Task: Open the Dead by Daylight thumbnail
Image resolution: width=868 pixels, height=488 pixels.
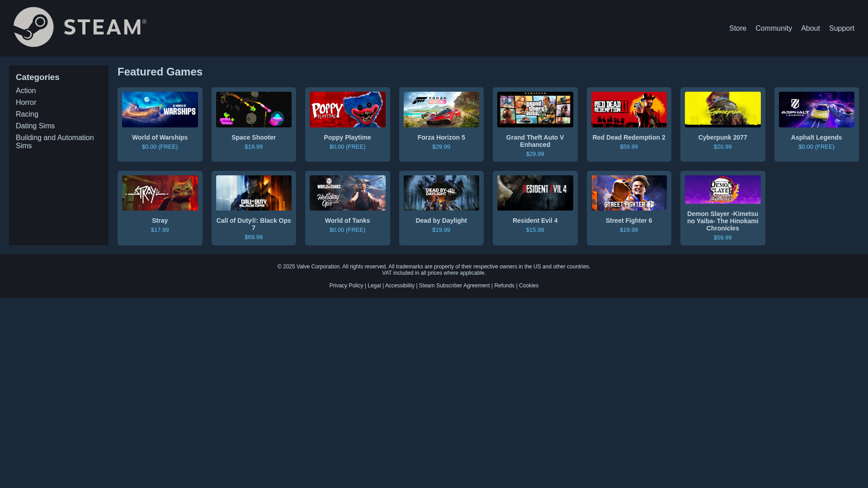Action: 441,193
